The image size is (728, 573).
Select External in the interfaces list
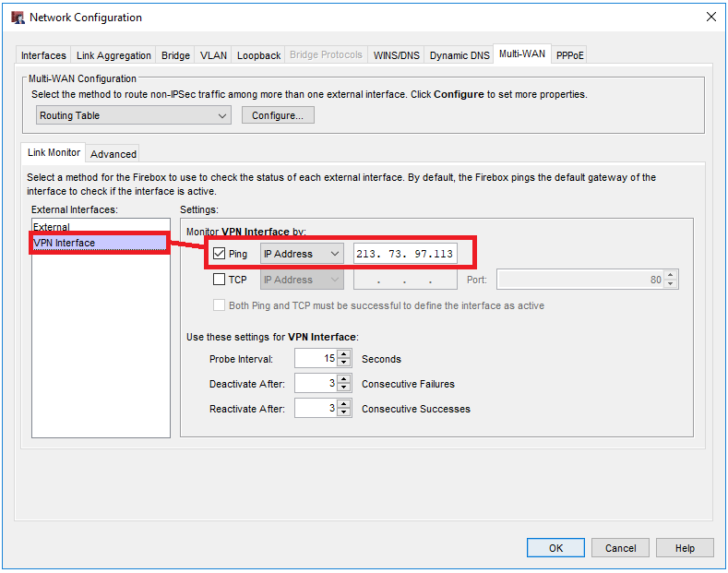(52, 227)
